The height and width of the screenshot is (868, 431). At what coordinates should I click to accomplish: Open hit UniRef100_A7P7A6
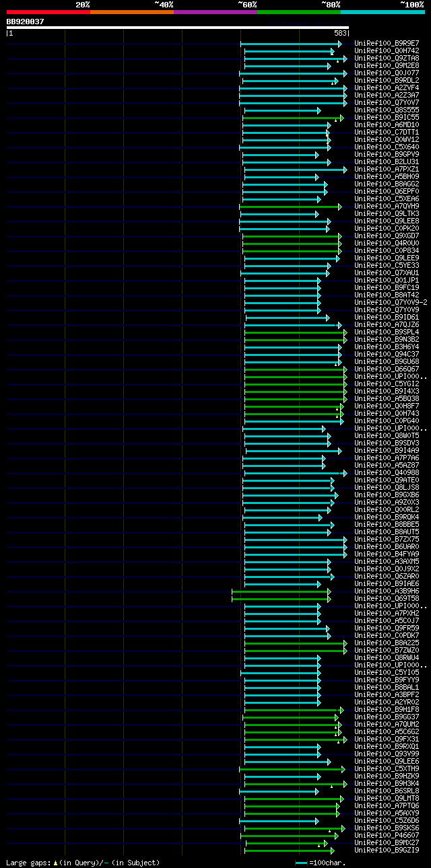click(387, 458)
